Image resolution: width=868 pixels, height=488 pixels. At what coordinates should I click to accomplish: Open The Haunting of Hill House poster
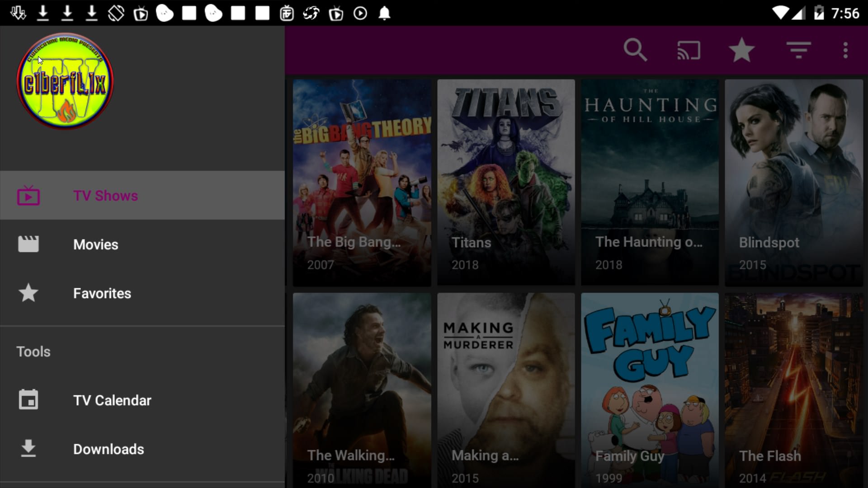point(650,183)
